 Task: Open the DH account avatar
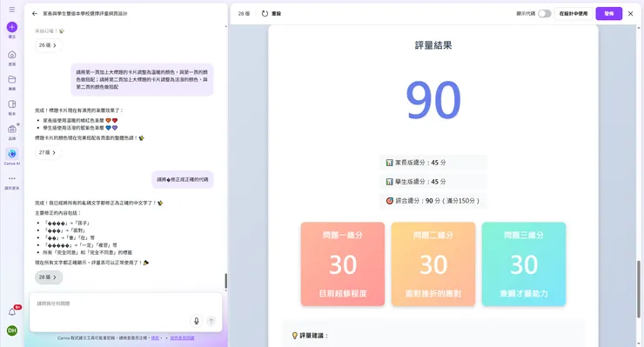pyautogui.click(x=12, y=330)
